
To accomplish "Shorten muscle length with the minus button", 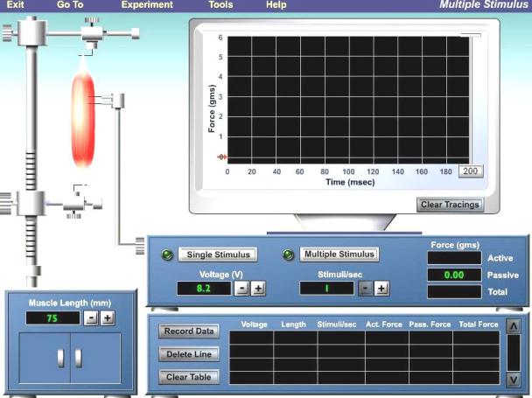I will pyautogui.click(x=91, y=318).
